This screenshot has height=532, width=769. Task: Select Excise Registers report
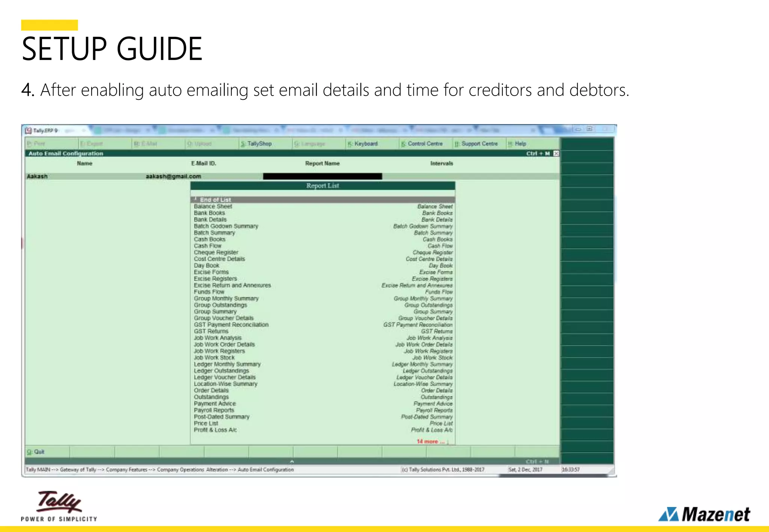tap(323, 279)
